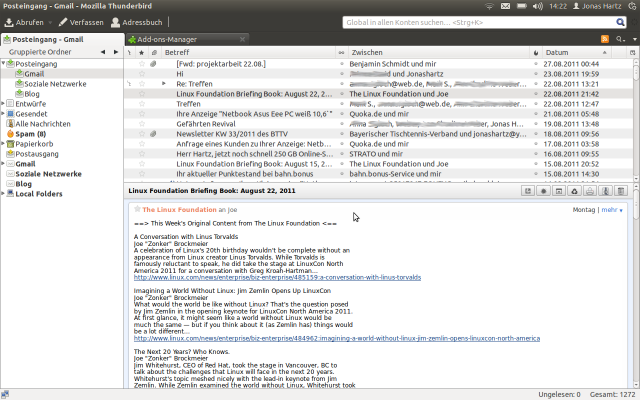This screenshot has height=400, width=640.
Task: Toggle junk dot for STRATO message row
Action: coord(536,154)
